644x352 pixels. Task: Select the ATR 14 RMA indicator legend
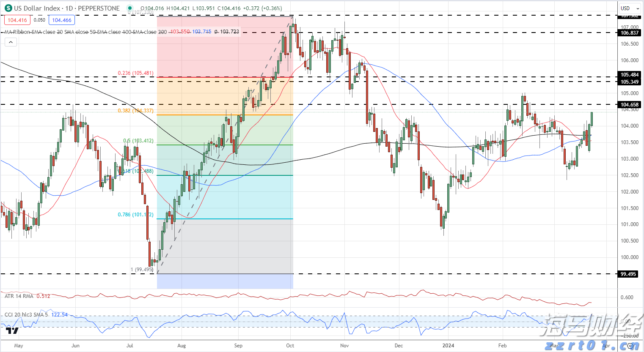coord(19,296)
